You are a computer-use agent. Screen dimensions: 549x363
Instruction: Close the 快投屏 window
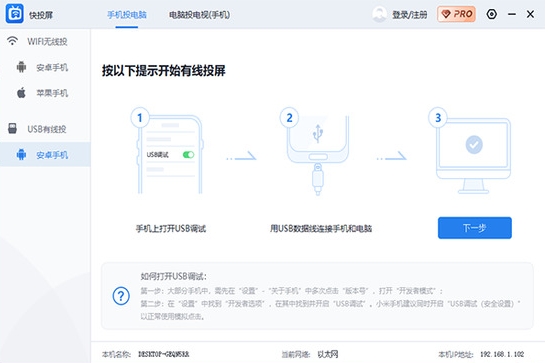tap(530, 14)
